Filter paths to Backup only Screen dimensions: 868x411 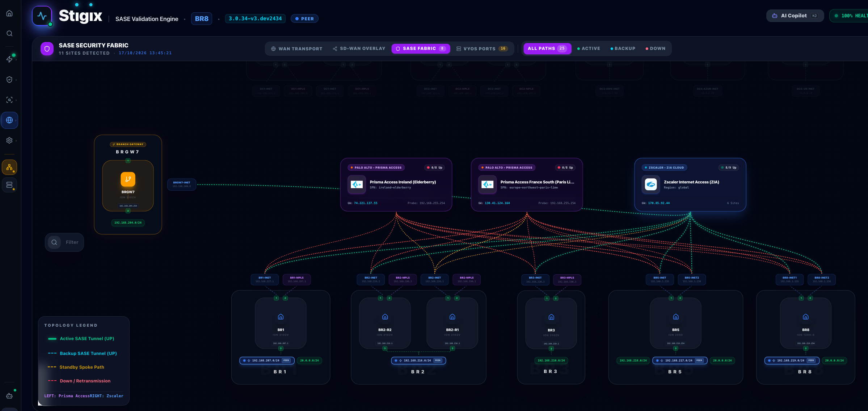point(623,48)
